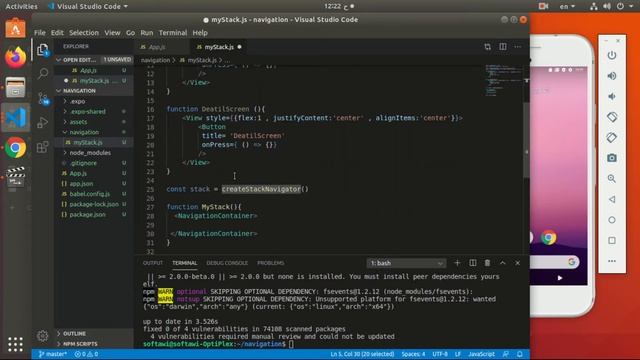Viewport: 640px width, 360px height.
Task: Click the JavaScript language mode
Action: coord(481,354)
